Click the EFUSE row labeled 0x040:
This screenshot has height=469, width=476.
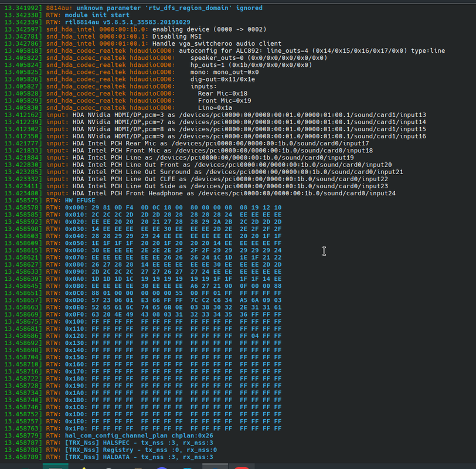pos(143,236)
